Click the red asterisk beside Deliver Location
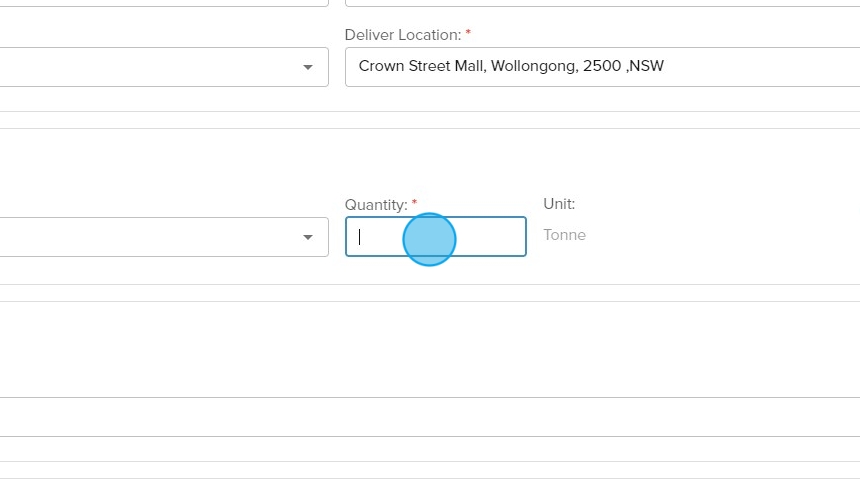 click(x=468, y=33)
